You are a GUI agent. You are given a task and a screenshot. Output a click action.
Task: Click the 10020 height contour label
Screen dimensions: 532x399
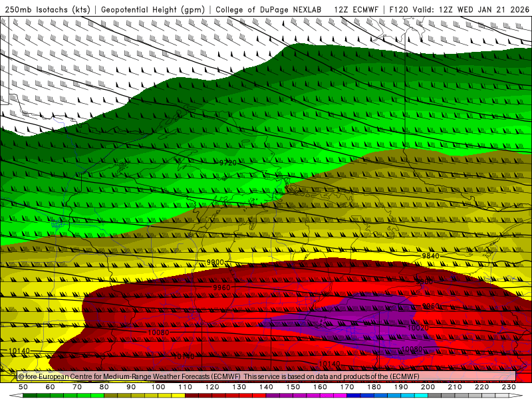(418, 328)
